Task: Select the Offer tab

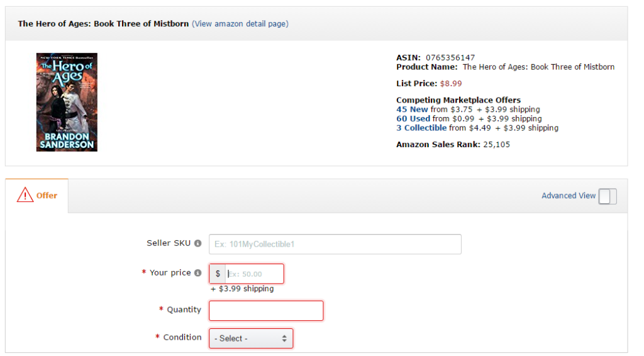Action: point(36,196)
